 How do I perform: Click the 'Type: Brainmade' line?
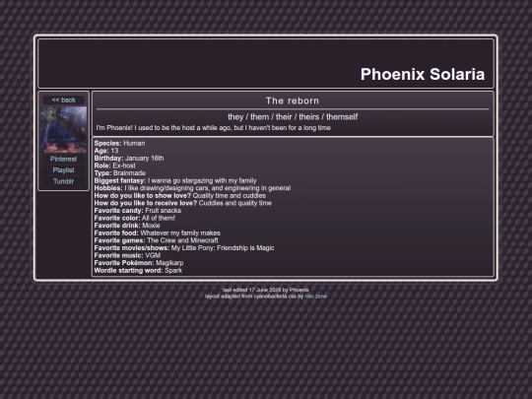[x=120, y=173]
